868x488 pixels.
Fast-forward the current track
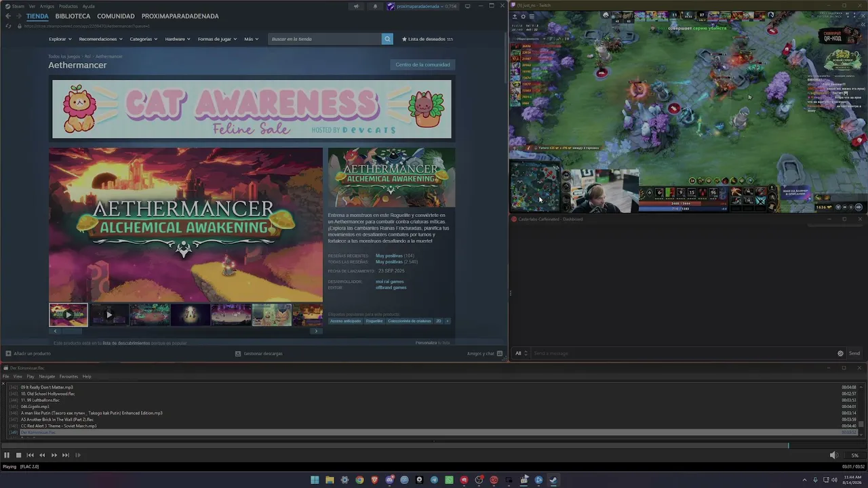[x=54, y=455]
